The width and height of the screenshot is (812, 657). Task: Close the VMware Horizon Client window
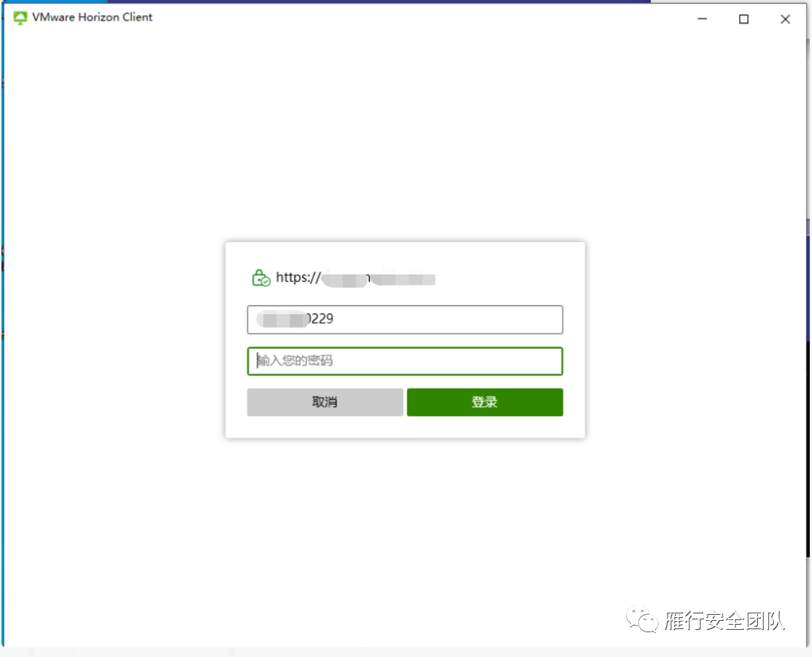(785, 19)
